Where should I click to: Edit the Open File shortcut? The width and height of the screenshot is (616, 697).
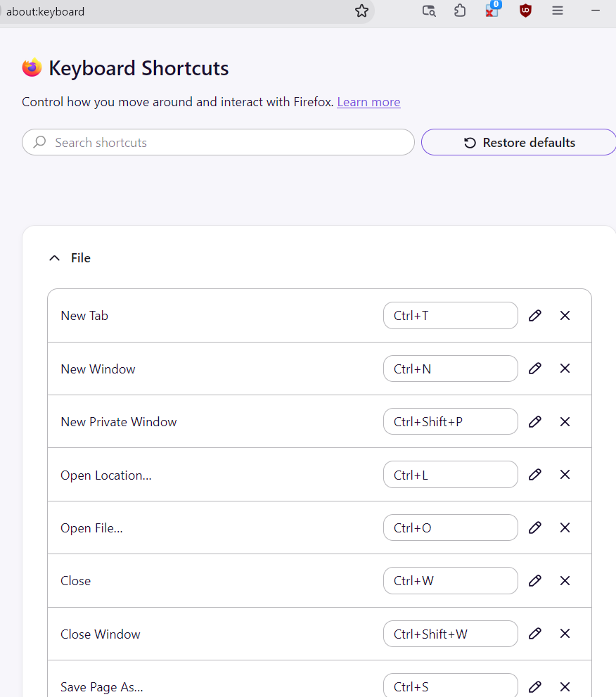click(x=535, y=527)
